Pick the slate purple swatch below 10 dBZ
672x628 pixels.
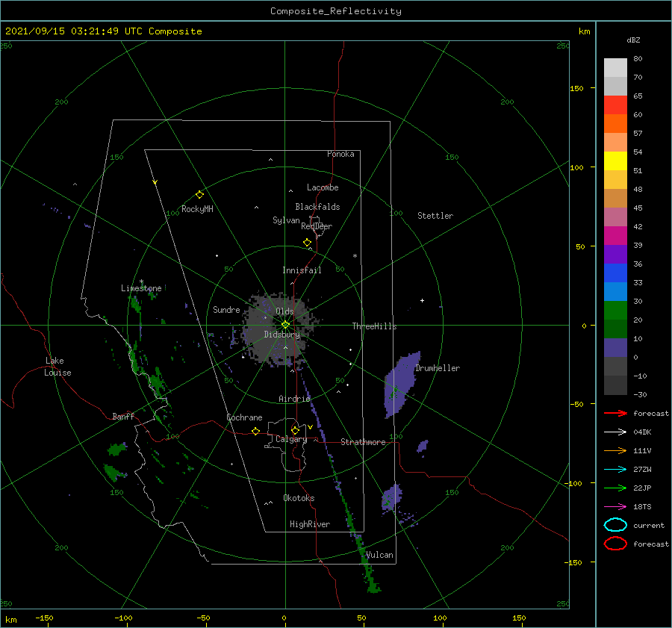[615, 348]
